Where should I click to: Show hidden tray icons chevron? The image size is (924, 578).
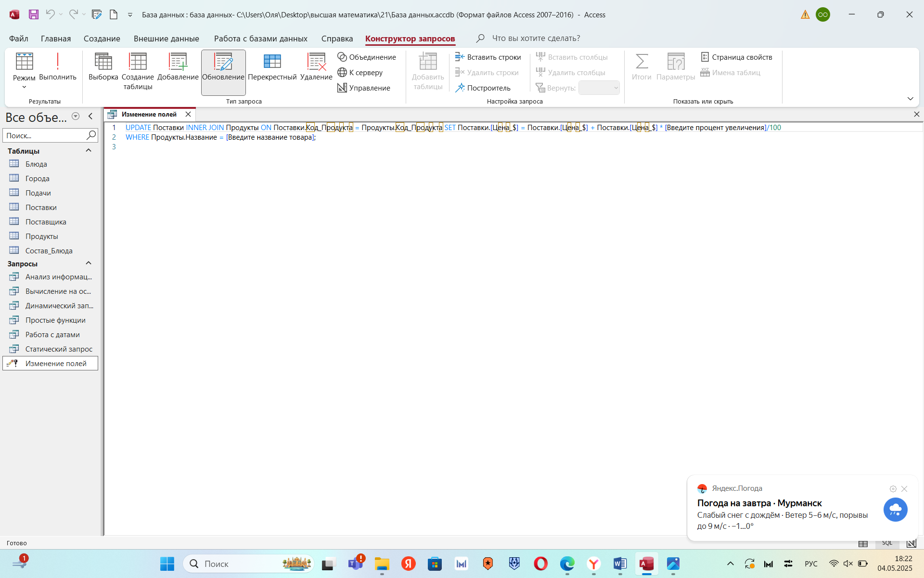(x=730, y=564)
